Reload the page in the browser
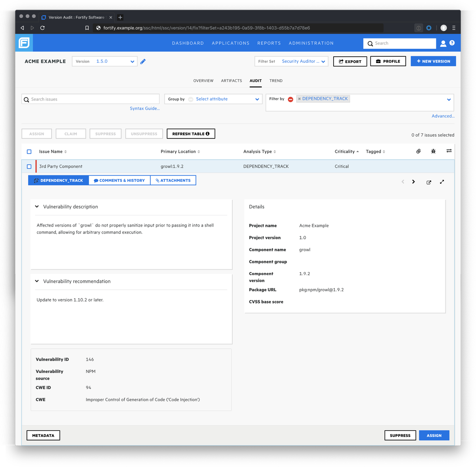 (42, 28)
